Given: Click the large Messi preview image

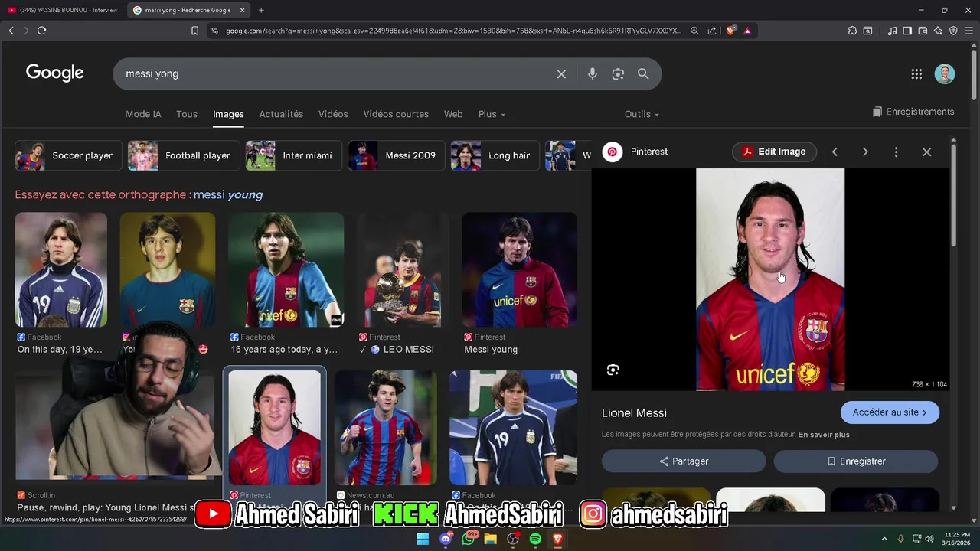Looking at the screenshot, I should click(x=770, y=279).
